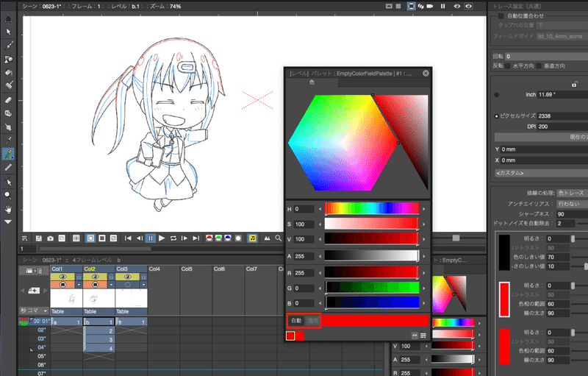
Task: Click the freeze pause icon in the top bar
Action: pos(443,6)
